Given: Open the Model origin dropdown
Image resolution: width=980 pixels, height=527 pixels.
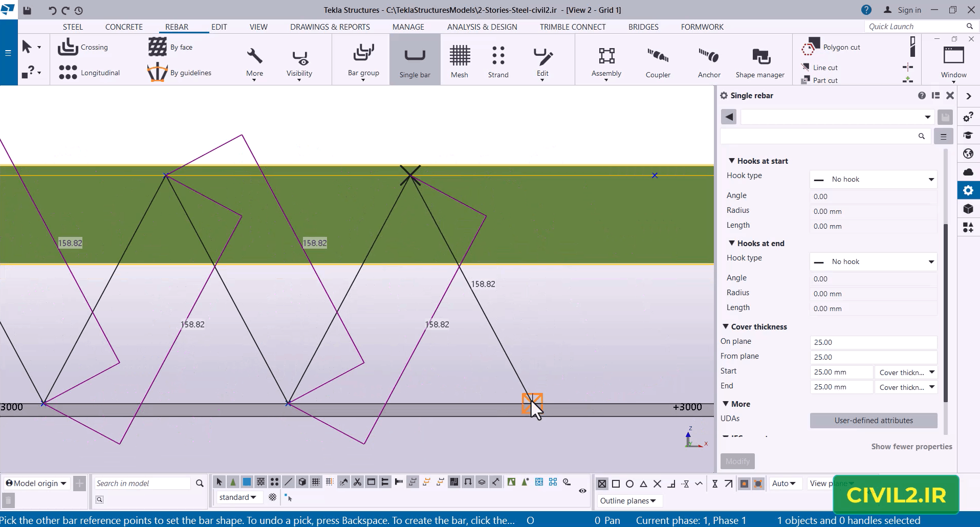Looking at the screenshot, I should coord(36,483).
